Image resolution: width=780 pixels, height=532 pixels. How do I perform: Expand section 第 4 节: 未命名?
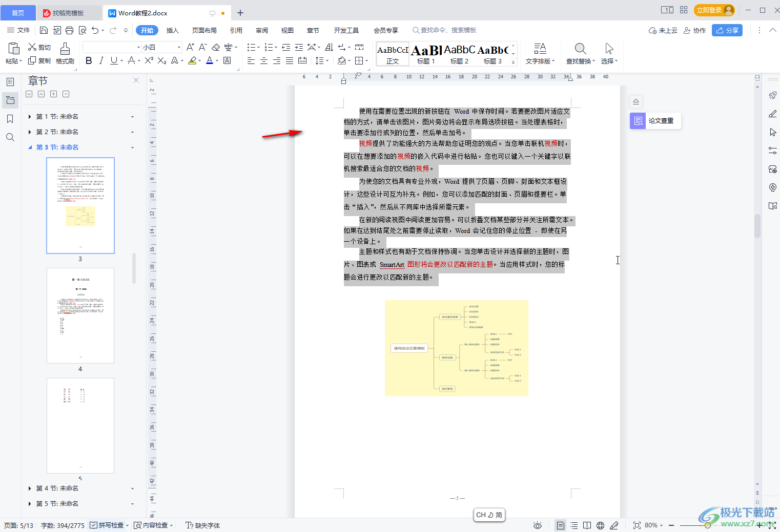30,488
